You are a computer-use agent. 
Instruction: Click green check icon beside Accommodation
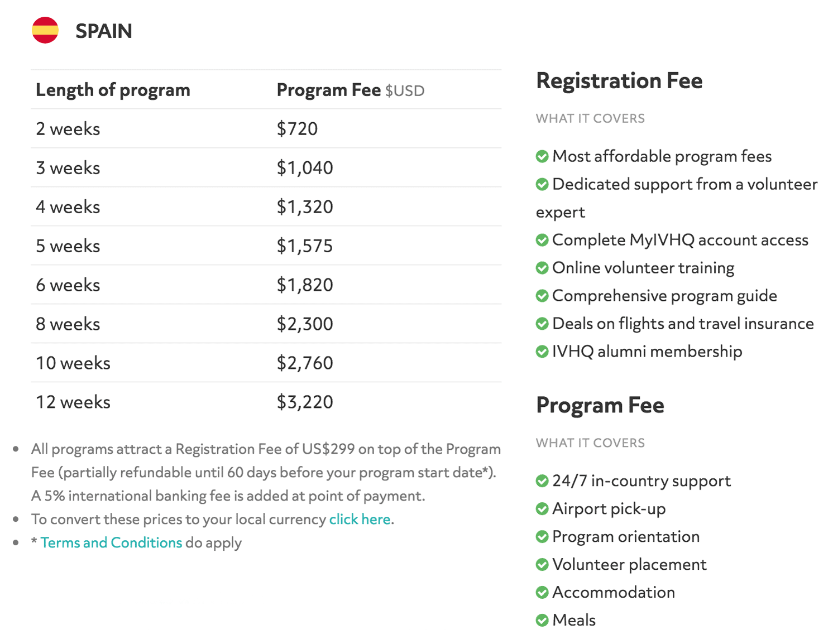pos(542,593)
